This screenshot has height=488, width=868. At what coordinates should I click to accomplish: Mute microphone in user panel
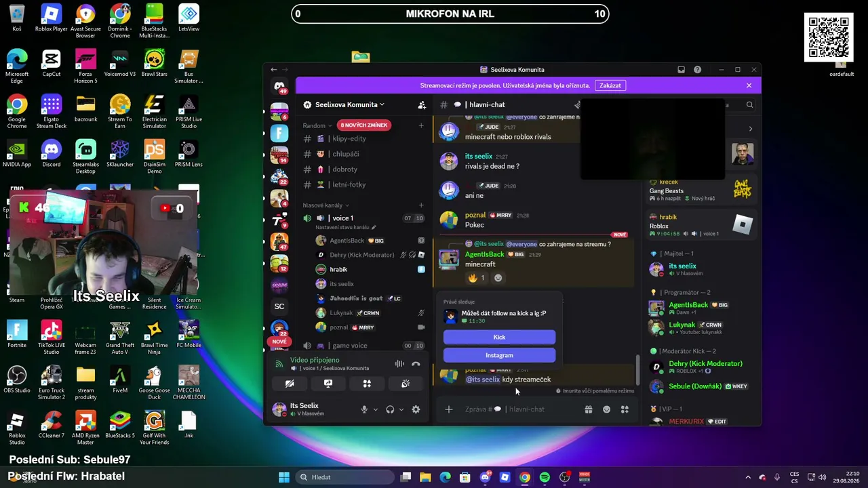tap(364, 409)
